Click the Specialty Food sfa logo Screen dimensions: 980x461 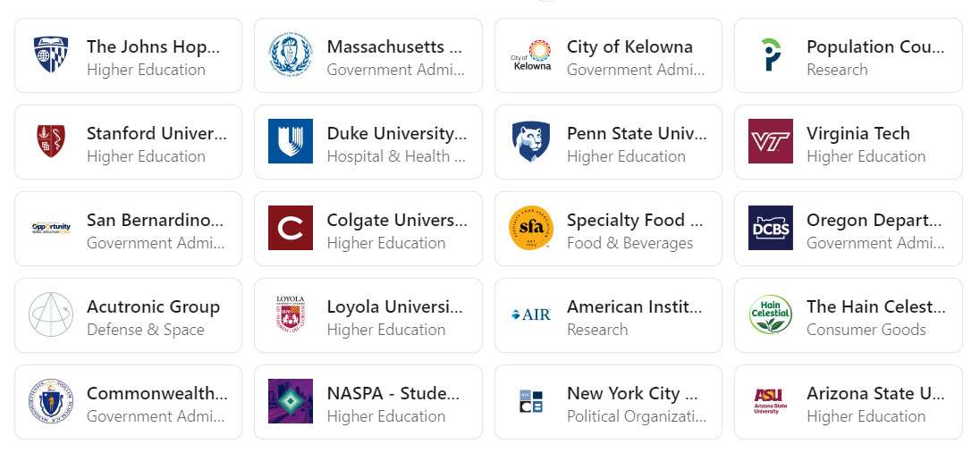point(531,229)
